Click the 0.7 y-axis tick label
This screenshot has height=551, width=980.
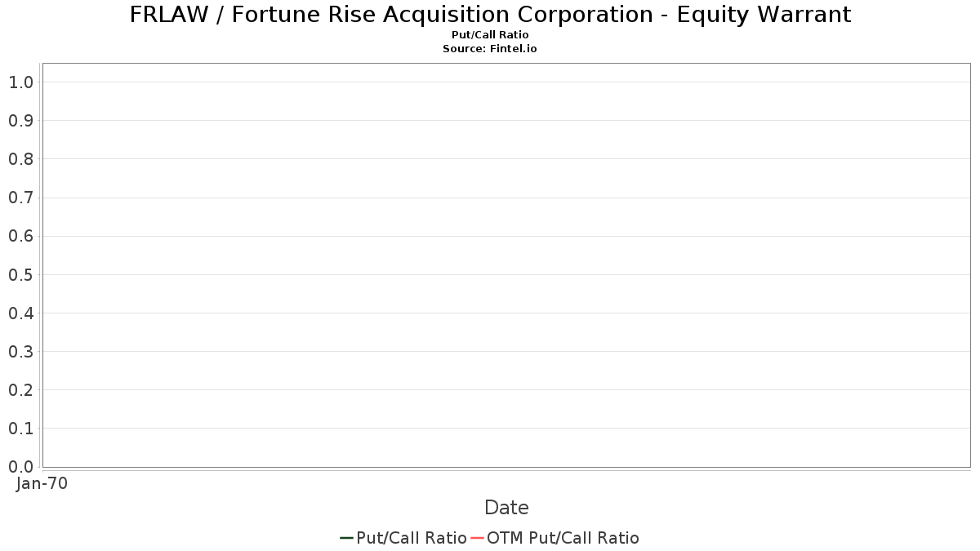pyautogui.click(x=20, y=198)
